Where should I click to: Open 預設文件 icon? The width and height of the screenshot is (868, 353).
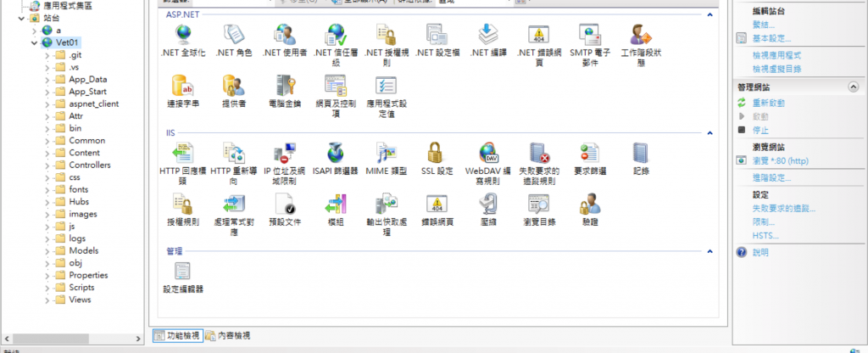(285, 205)
